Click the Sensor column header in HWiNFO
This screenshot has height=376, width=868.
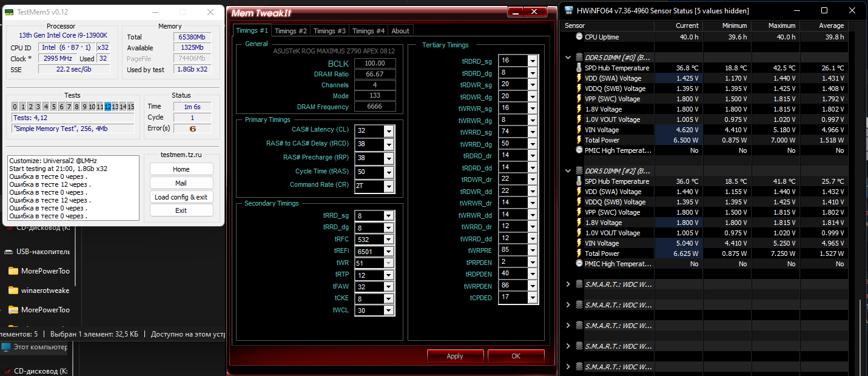pos(608,25)
